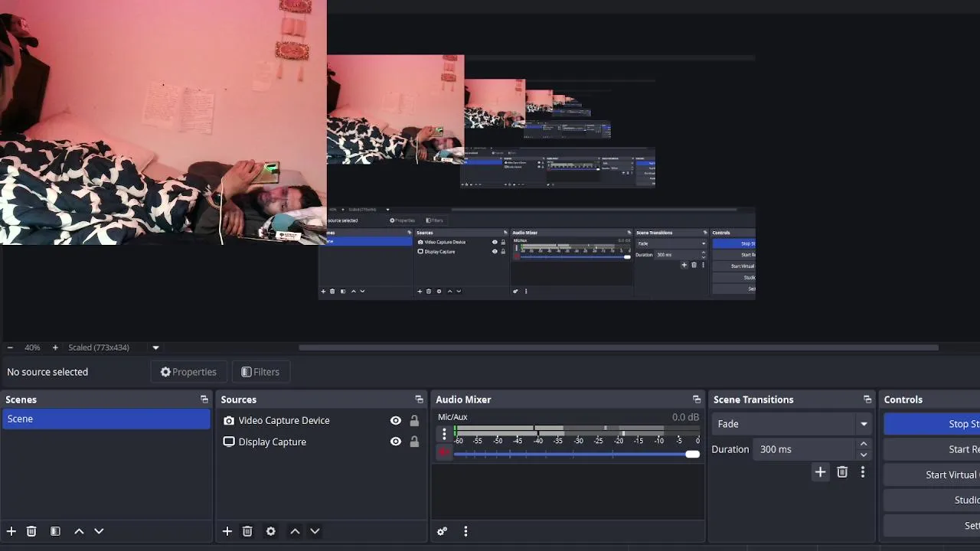Click the 0.0 dB volume readout
The width and height of the screenshot is (980, 551).
click(x=685, y=417)
